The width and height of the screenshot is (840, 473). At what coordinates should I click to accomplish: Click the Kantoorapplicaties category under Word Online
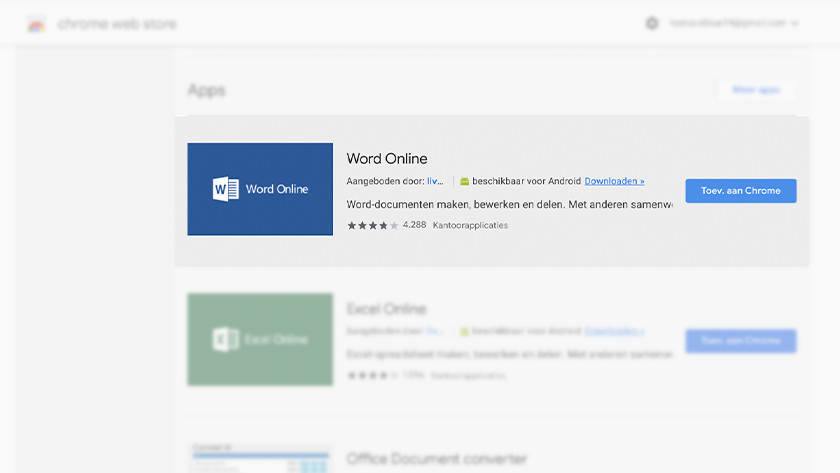point(470,225)
